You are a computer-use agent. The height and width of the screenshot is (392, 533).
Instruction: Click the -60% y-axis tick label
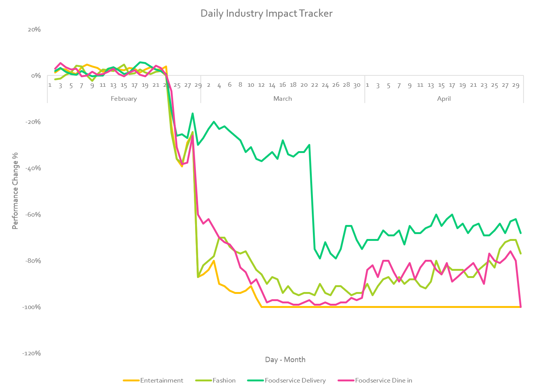33,215
